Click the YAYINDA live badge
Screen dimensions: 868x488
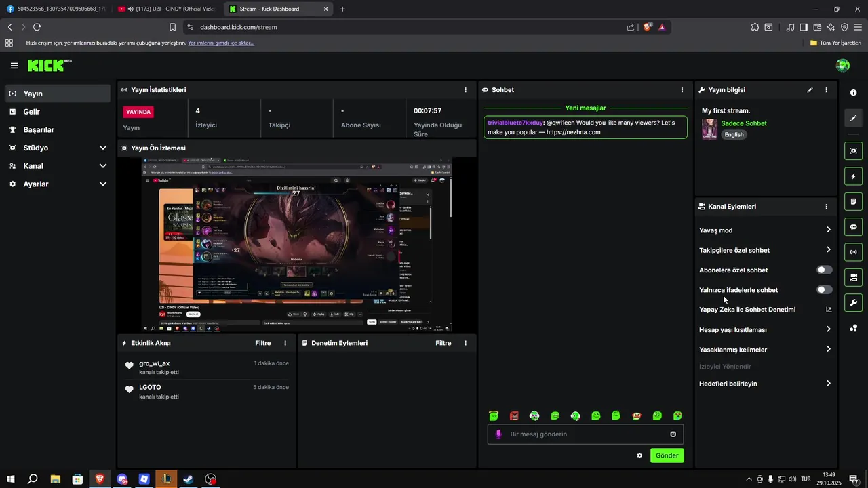[x=138, y=112]
